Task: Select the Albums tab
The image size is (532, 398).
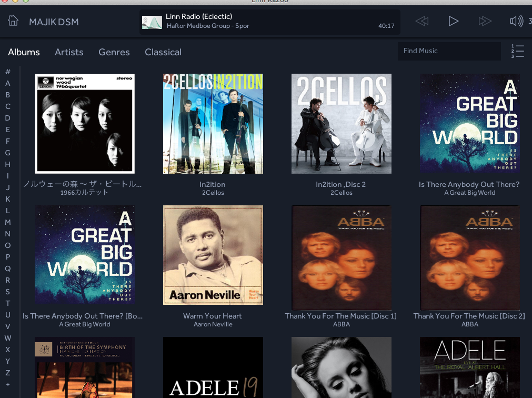Action: [x=24, y=52]
